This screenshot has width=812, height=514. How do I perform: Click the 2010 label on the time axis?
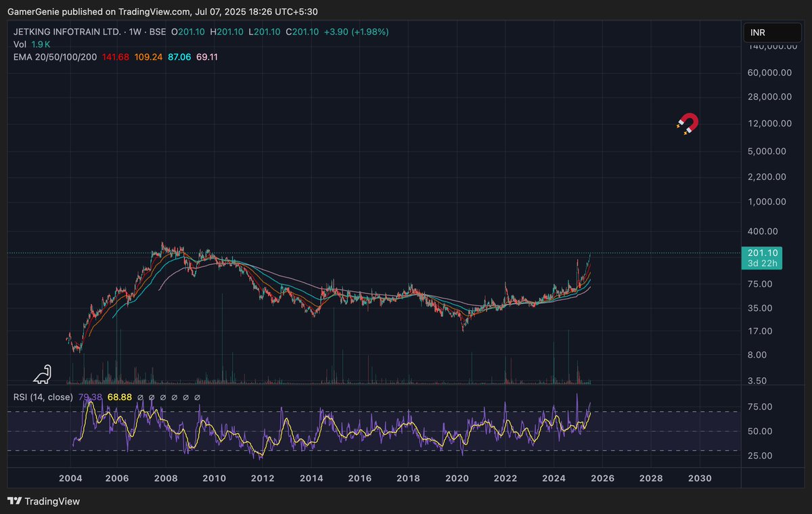[x=214, y=478]
